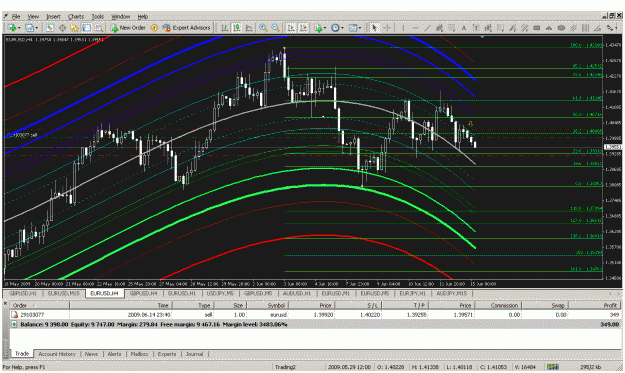Open the Window menu

[120, 16]
